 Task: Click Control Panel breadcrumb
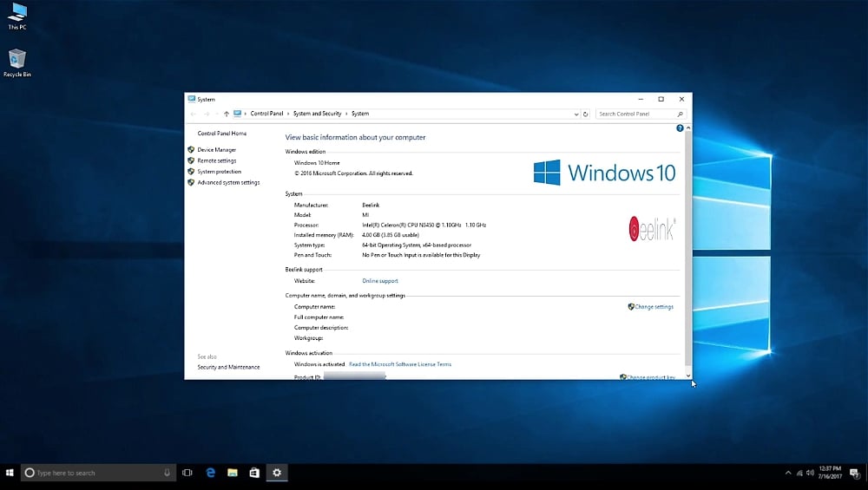266,114
